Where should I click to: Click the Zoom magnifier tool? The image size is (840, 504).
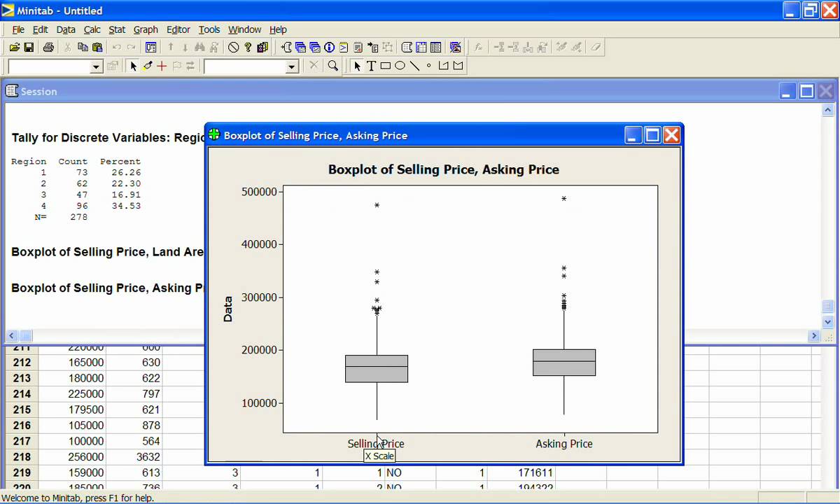pos(333,66)
